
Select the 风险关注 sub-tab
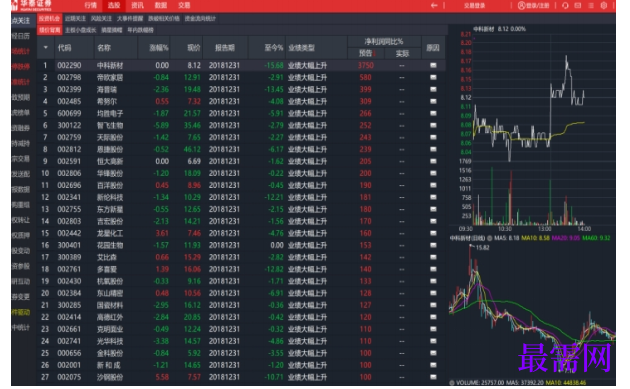tap(101, 18)
